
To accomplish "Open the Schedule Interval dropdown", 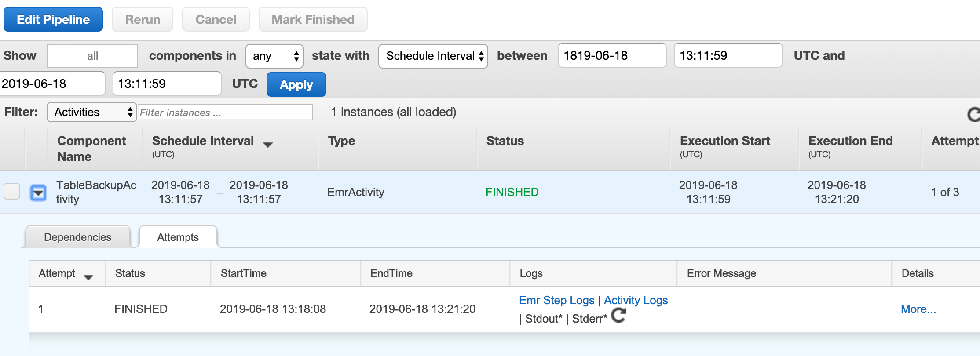I will [433, 56].
